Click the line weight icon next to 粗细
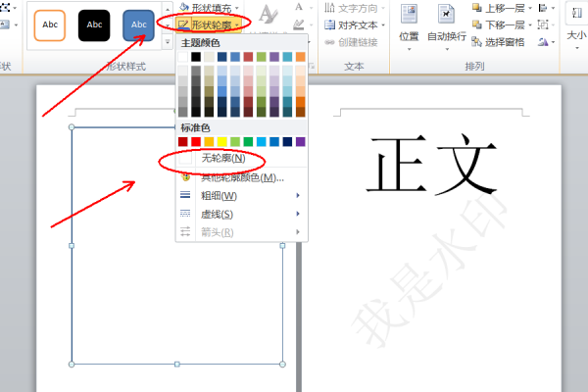Image resolution: width=588 pixels, height=392 pixels. tap(185, 195)
